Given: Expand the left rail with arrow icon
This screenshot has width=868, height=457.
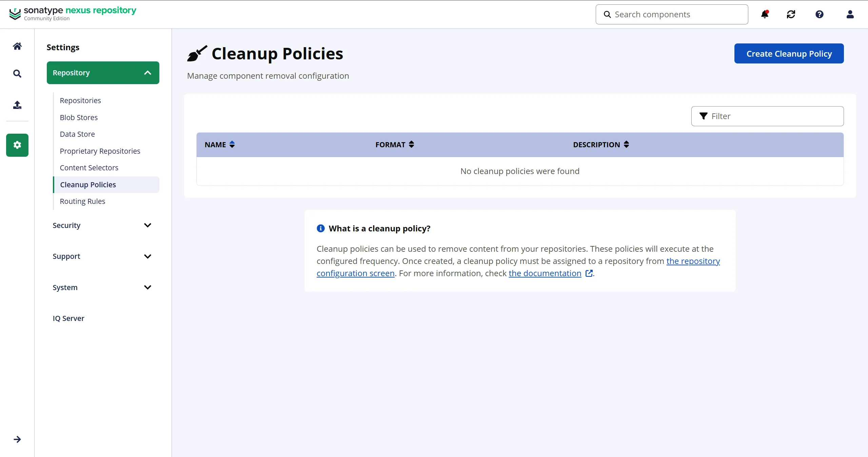Looking at the screenshot, I should point(17,439).
